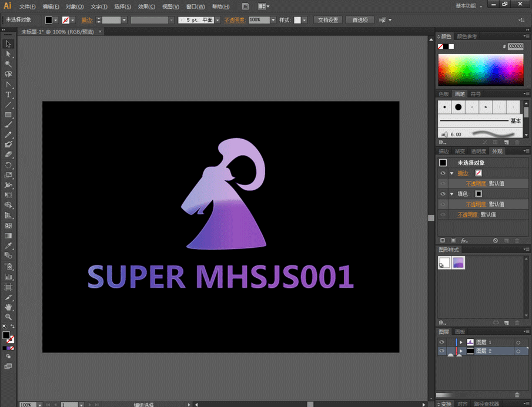Pick a color from the spectrum bar
This screenshot has height=407, width=532.
point(480,70)
